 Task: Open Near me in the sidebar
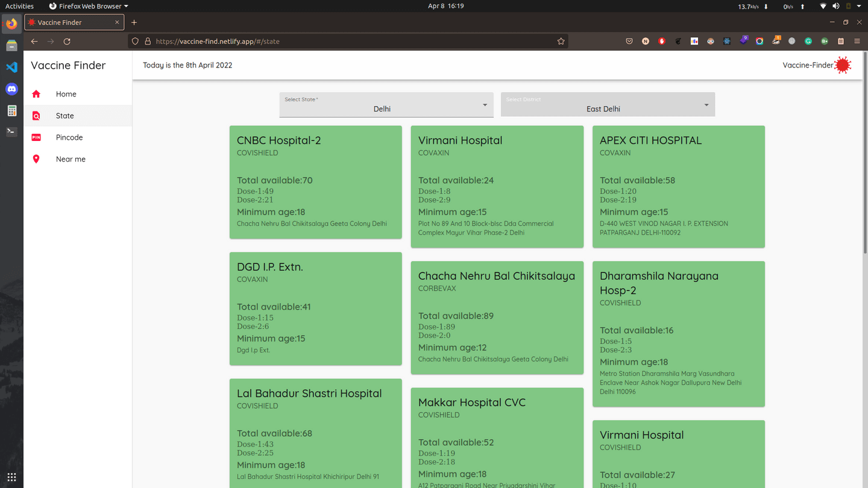point(78,159)
